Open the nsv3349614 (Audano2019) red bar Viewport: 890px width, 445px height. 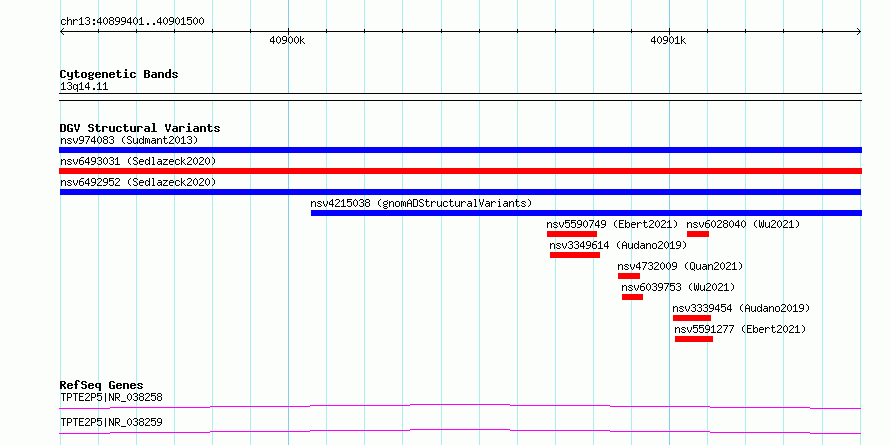575,255
